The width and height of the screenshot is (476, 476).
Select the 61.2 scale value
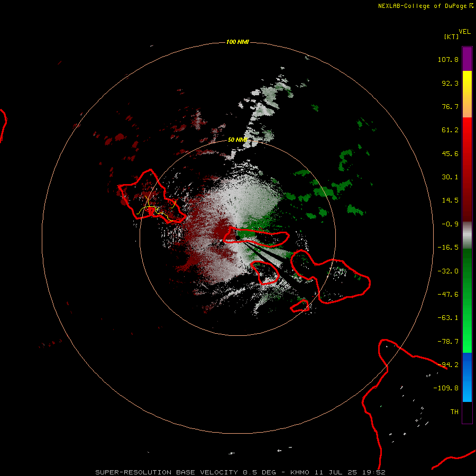(x=450, y=130)
